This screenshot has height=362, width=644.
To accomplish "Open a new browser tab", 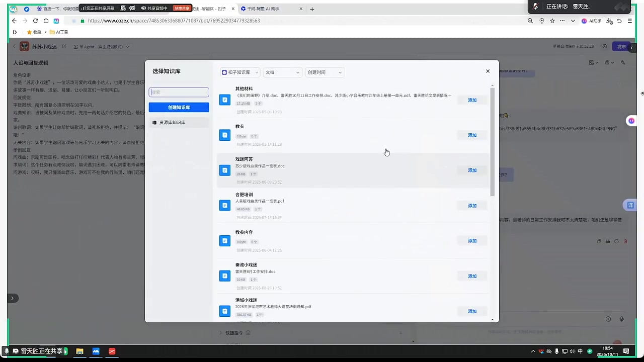I will tap(312, 9).
